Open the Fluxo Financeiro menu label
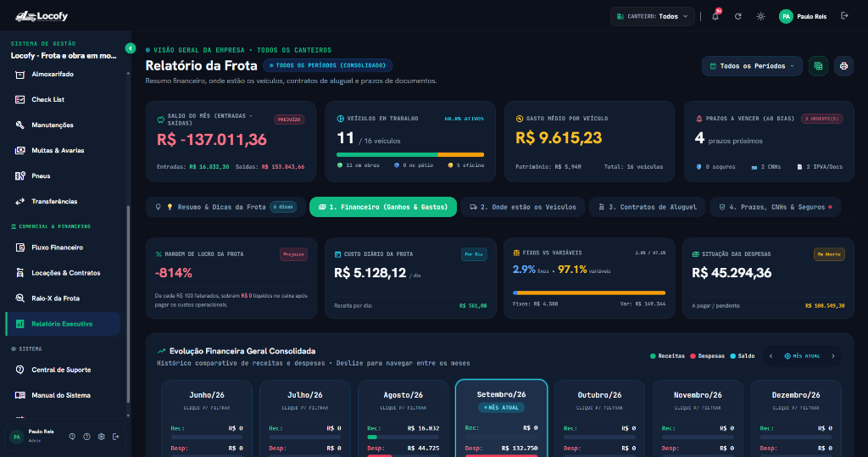Screen dimensions: 868x457 tap(57, 248)
